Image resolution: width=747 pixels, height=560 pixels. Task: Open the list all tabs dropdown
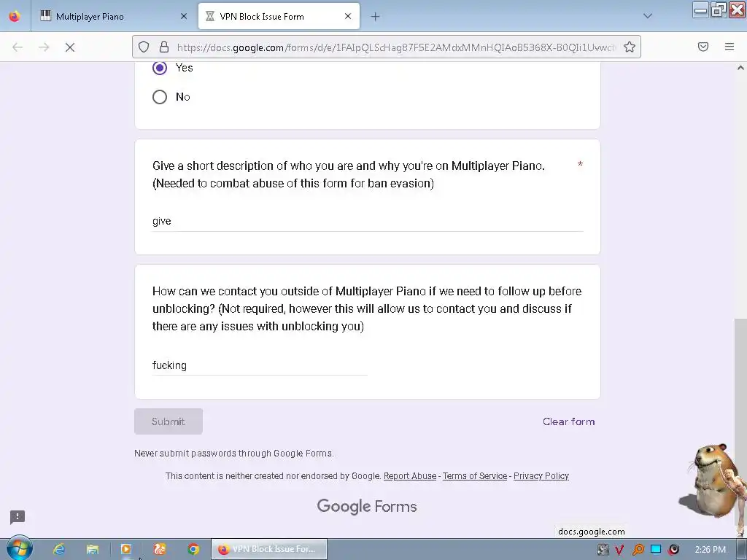(x=648, y=16)
